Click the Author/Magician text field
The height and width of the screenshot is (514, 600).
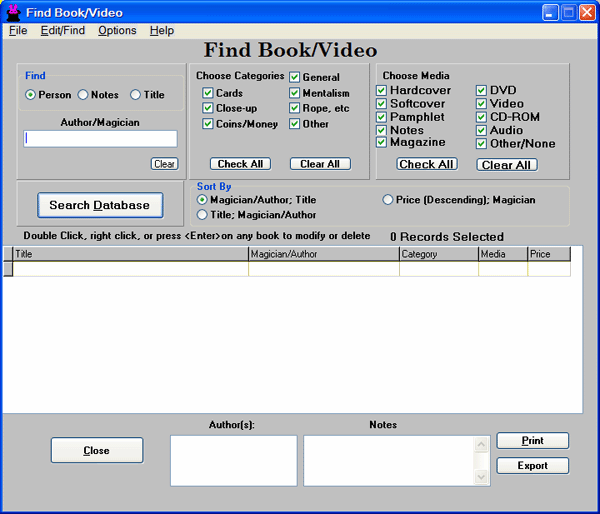101,139
